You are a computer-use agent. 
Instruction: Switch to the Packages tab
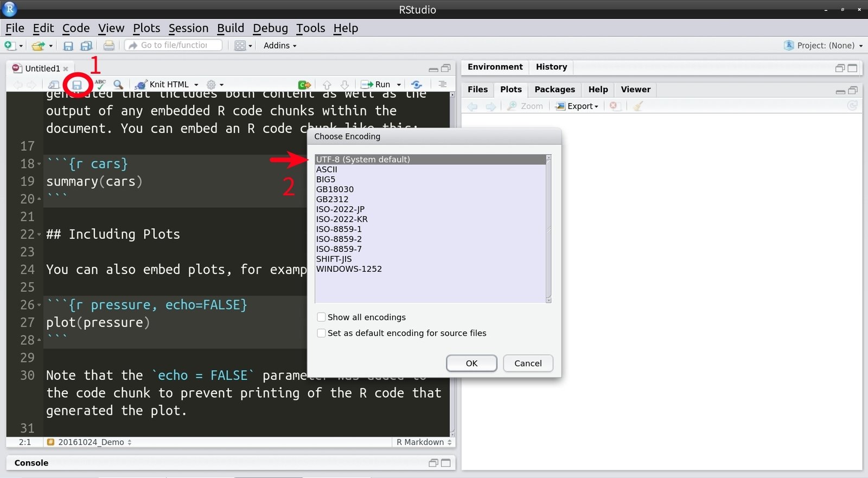[554, 90]
